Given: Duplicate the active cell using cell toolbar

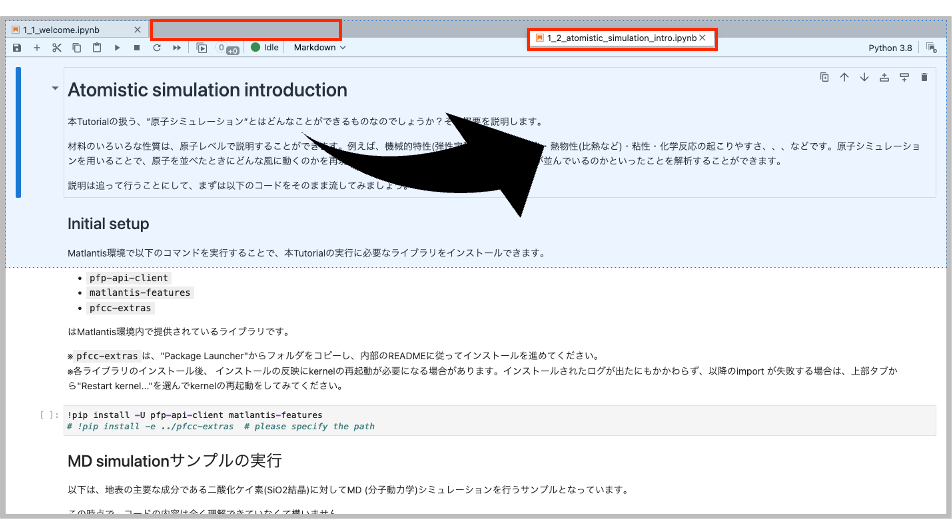Looking at the screenshot, I should pyautogui.click(x=824, y=77).
